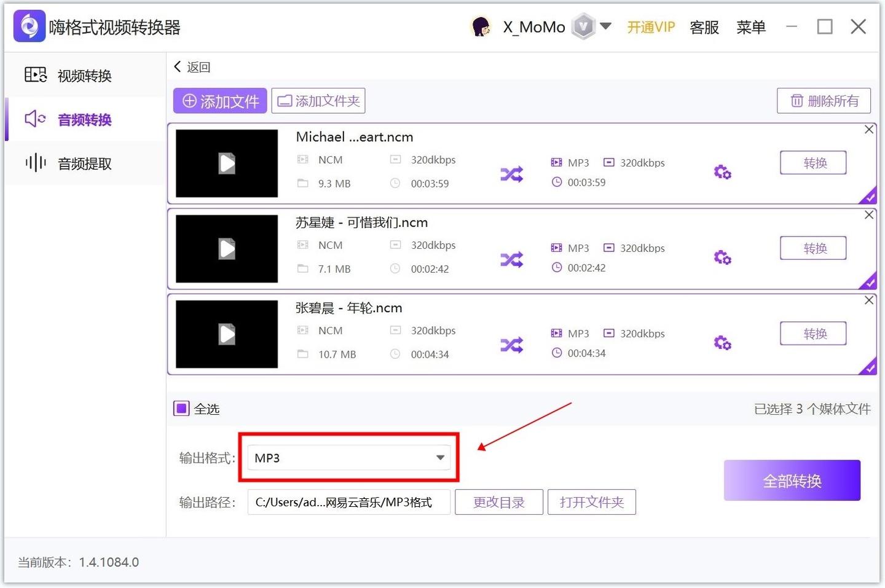Open the MP3 output format dropdown
This screenshot has width=885, height=588.
click(348, 457)
